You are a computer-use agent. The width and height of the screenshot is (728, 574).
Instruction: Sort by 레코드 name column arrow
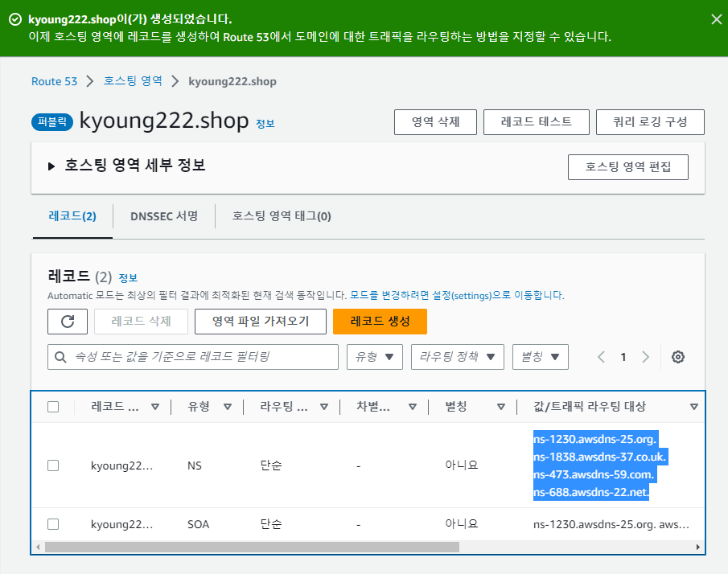point(155,407)
